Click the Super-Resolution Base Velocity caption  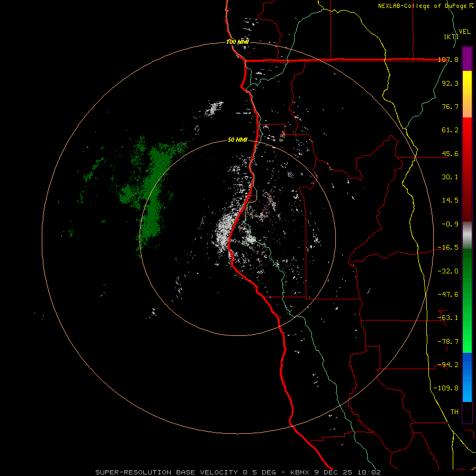point(238,472)
